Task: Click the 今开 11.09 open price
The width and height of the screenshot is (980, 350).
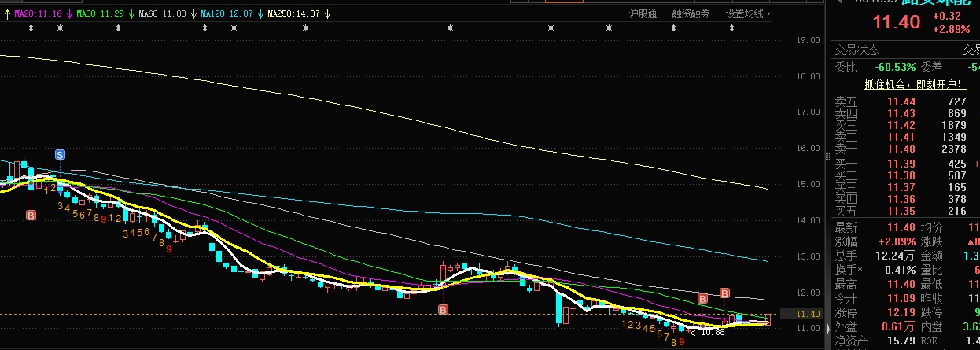Action: click(x=901, y=298)
